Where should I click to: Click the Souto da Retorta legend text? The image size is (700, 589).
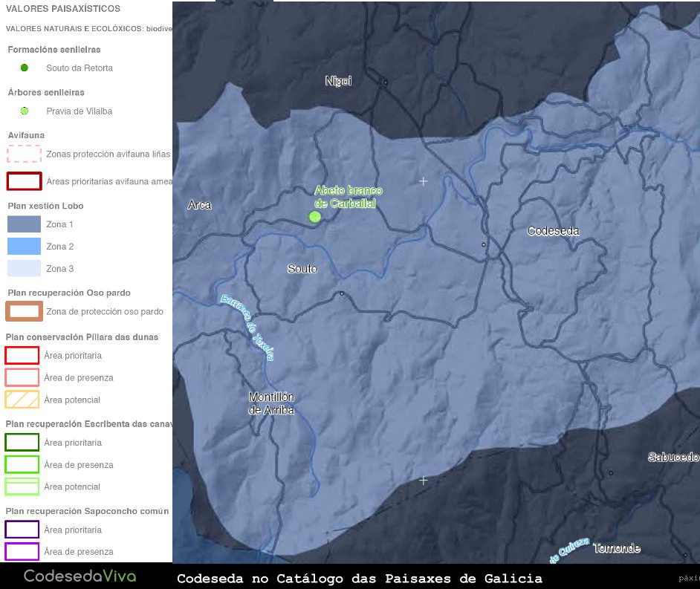[80, 68]
